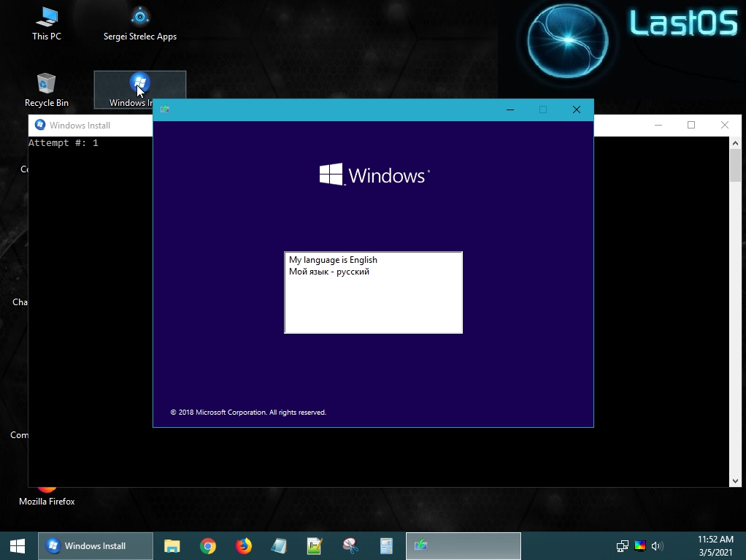Open the color display tray icon
This screenshot has height=560, width=746.
click(640, 545)
